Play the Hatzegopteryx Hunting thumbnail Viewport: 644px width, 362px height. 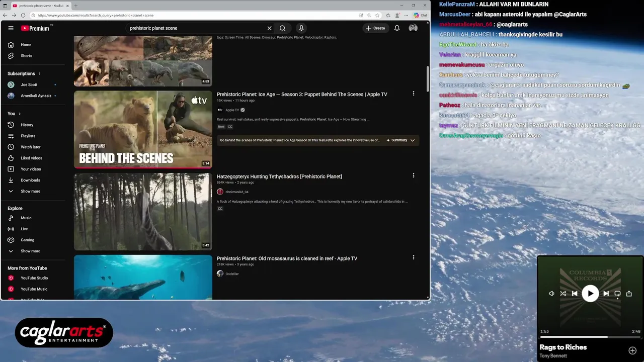click(x=143, y=212)
